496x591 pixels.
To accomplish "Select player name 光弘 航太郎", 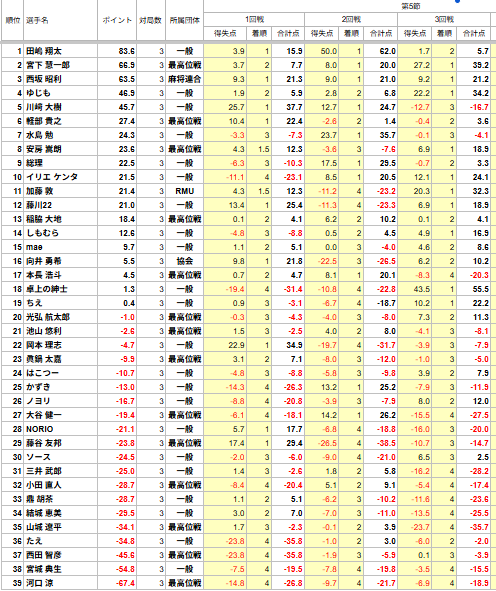I will coord(48,317).
